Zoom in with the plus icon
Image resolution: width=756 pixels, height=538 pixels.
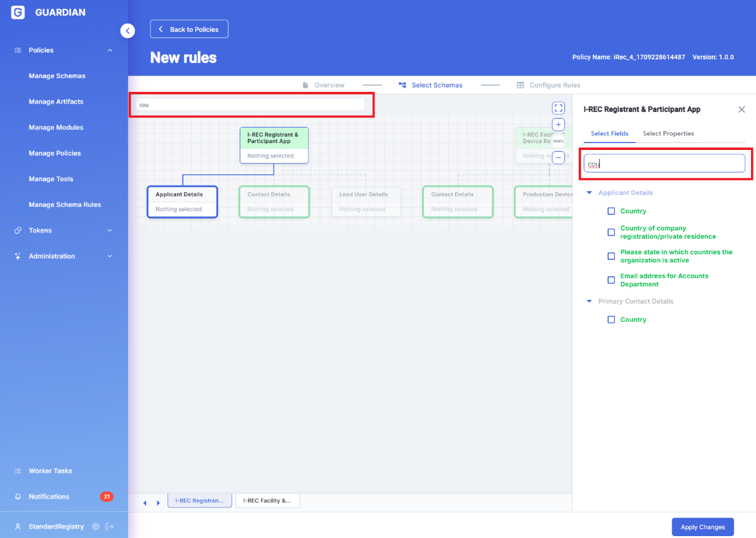(559, 125)
